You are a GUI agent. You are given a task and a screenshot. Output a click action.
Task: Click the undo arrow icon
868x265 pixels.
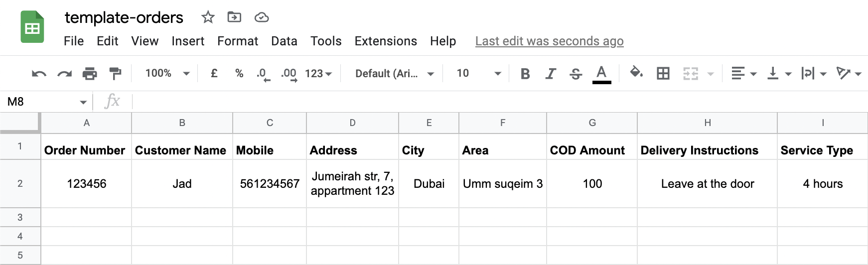coord(39,74)
